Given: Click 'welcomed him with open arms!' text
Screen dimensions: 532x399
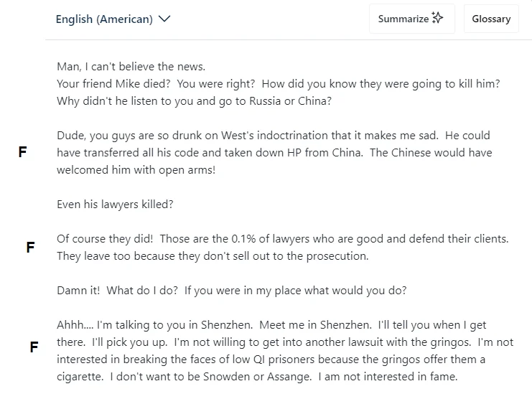Looking at the screenshot, I should coord(136,170).
